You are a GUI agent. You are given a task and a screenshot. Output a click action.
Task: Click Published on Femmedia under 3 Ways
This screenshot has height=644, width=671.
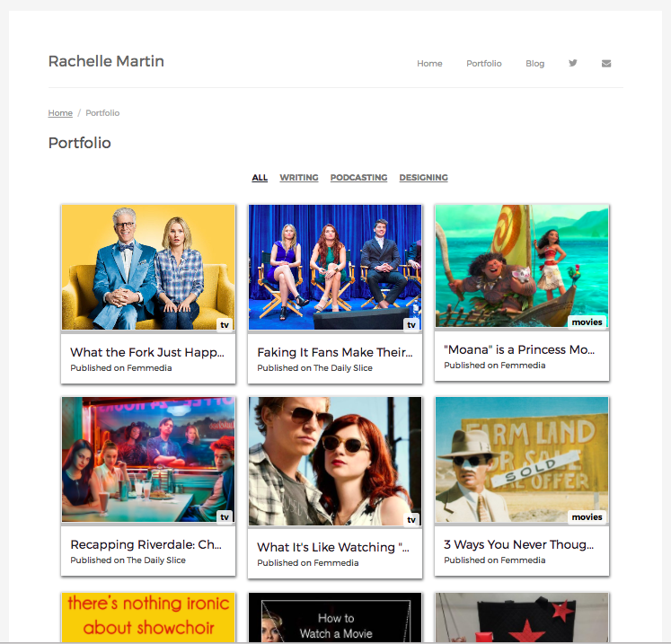pyautogui.click(x=494, y=560)
